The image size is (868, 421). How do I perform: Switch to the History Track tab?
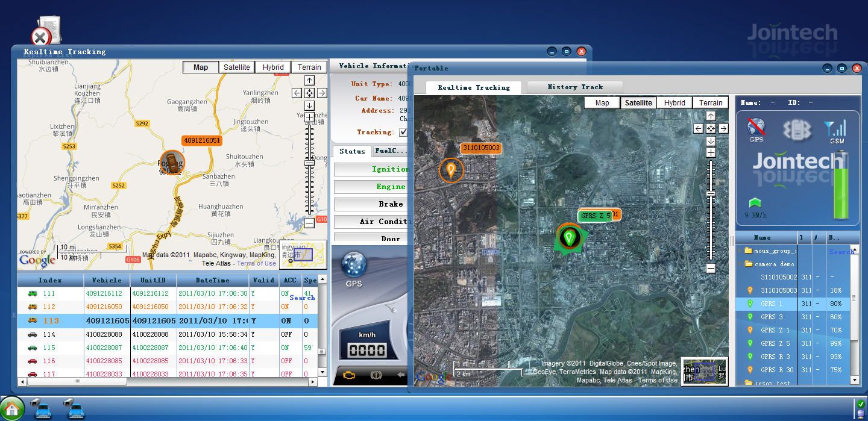(575, 87)
